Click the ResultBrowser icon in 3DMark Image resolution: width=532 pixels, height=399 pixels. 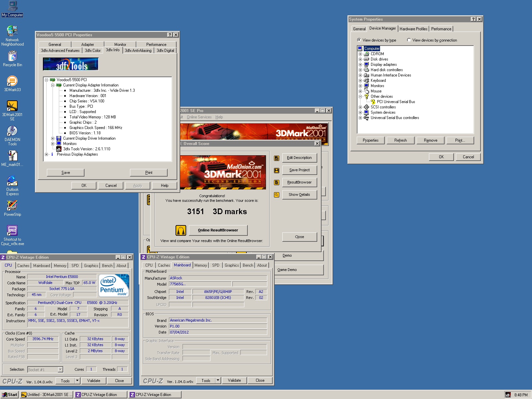(x=277, y=183)
